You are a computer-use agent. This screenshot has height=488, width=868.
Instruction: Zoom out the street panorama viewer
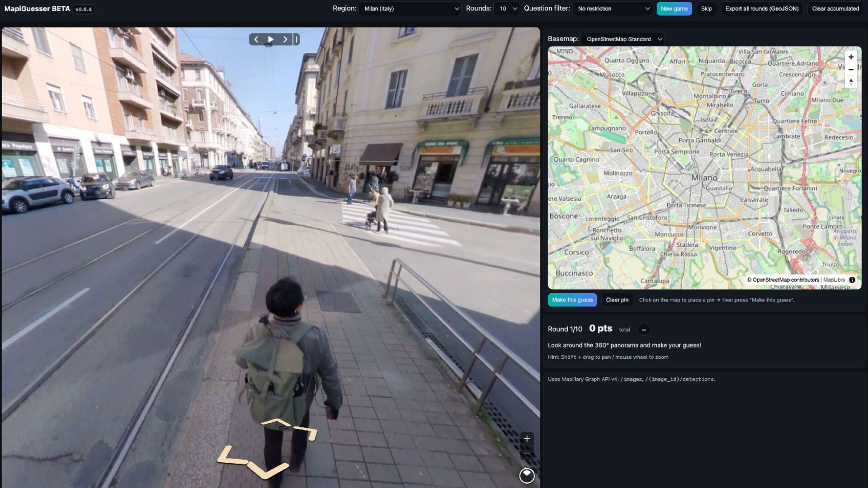[x=527, y=453]
